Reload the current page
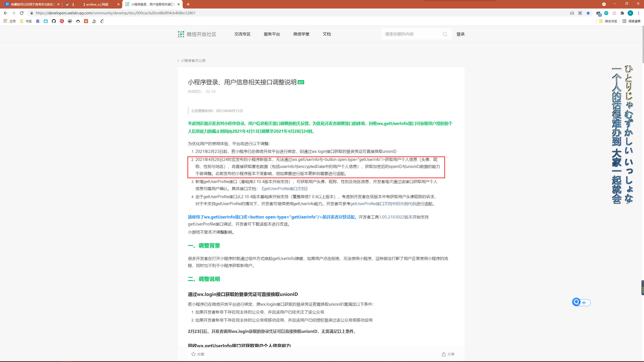This screenshot has height=362, width=644. [22, 13]
